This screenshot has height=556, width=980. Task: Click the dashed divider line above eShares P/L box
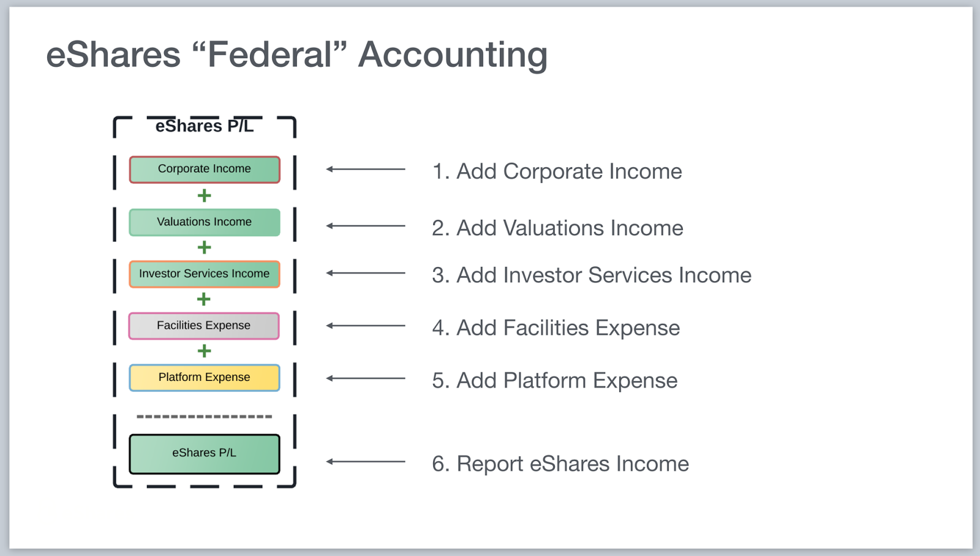pyautogui.click(x=205, y=417)
